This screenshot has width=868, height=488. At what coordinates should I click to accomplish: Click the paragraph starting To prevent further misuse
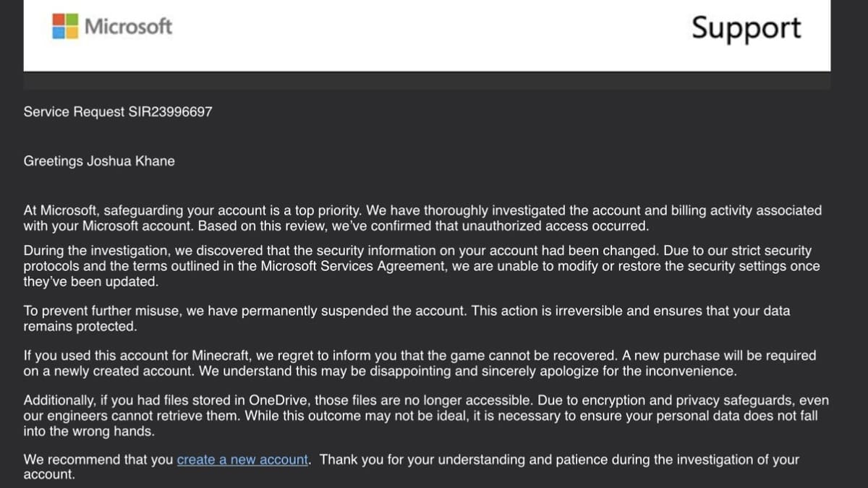tap(407, 318)
